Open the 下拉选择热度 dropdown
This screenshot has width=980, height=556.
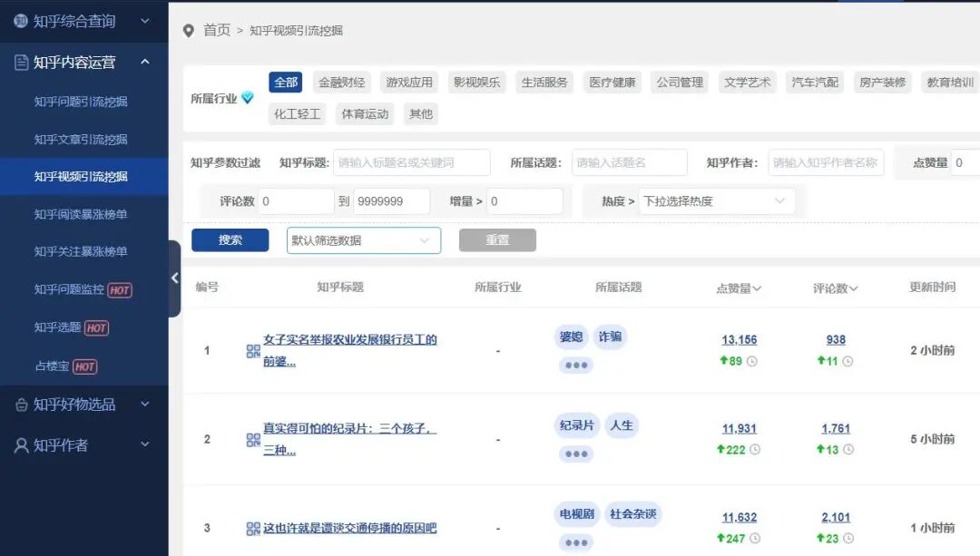tap(716, 201)
